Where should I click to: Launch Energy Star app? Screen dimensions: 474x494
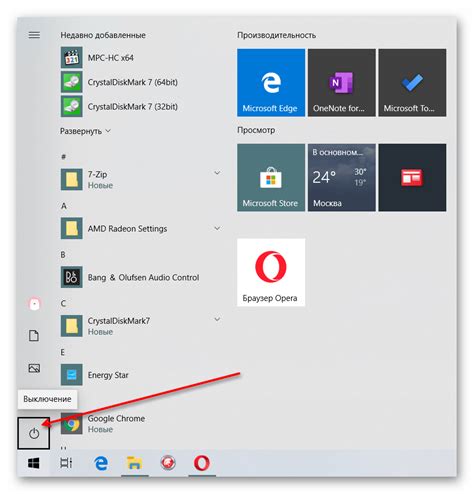point(140,375)
